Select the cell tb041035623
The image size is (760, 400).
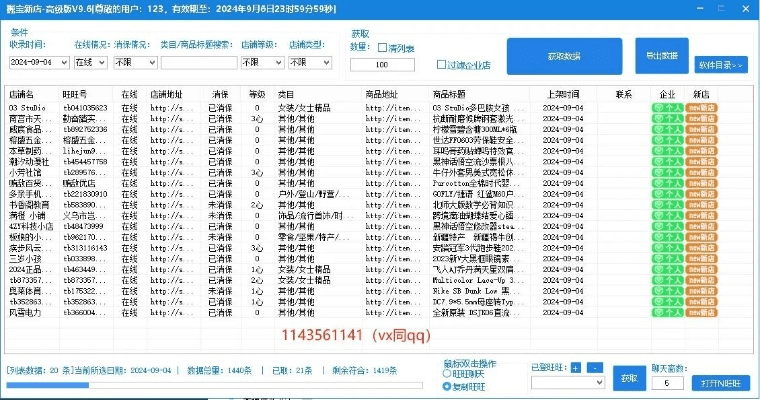[x=85, y=108]
